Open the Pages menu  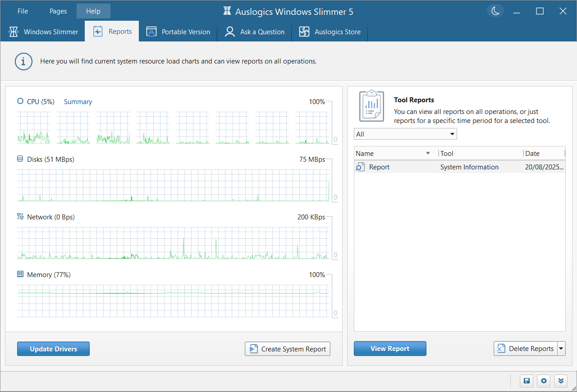tap(58, 11)
